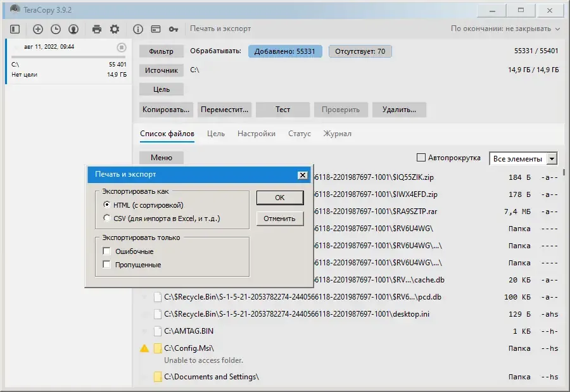Click the info circle icon
This screenshot has width=570, height=392.
138,29
